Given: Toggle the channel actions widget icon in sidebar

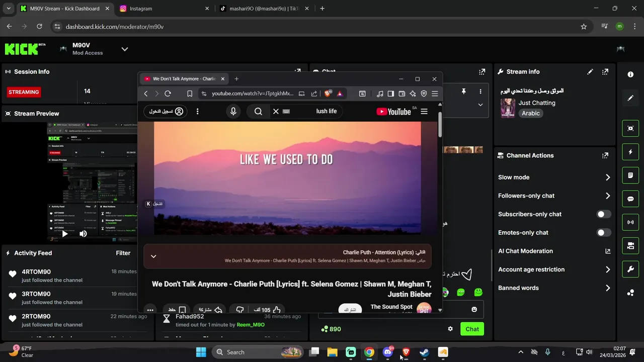Looking at the screenshot, I should coord(630,246).
